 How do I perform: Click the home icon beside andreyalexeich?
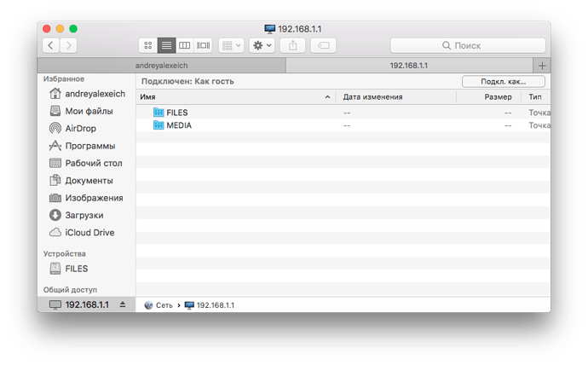(55, 94)
